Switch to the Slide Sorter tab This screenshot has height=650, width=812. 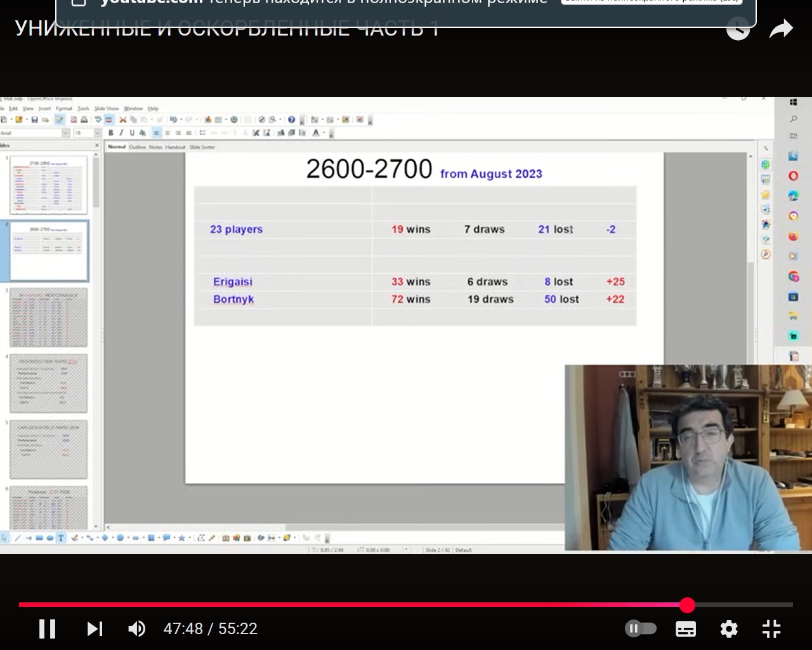coord(202,147)
